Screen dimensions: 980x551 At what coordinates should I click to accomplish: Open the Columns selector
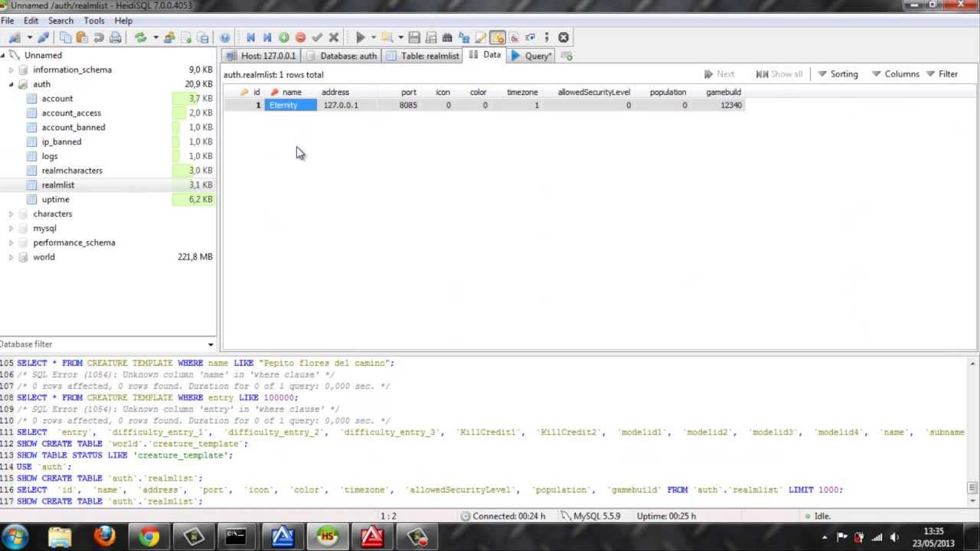pos(896,74)
